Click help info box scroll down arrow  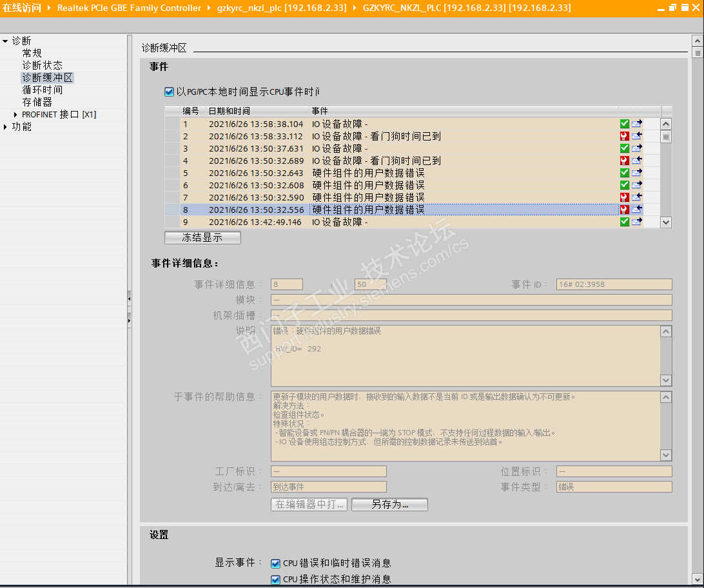click(666, 455)
